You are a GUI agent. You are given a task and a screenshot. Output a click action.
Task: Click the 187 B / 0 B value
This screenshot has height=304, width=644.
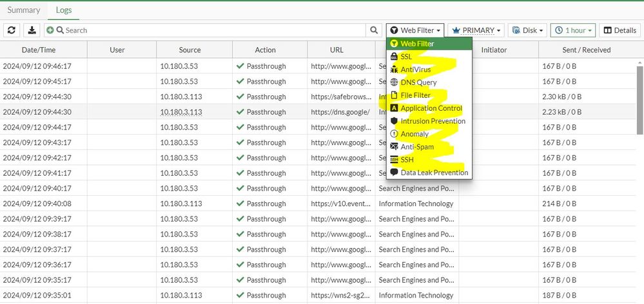tap(560, 296)
